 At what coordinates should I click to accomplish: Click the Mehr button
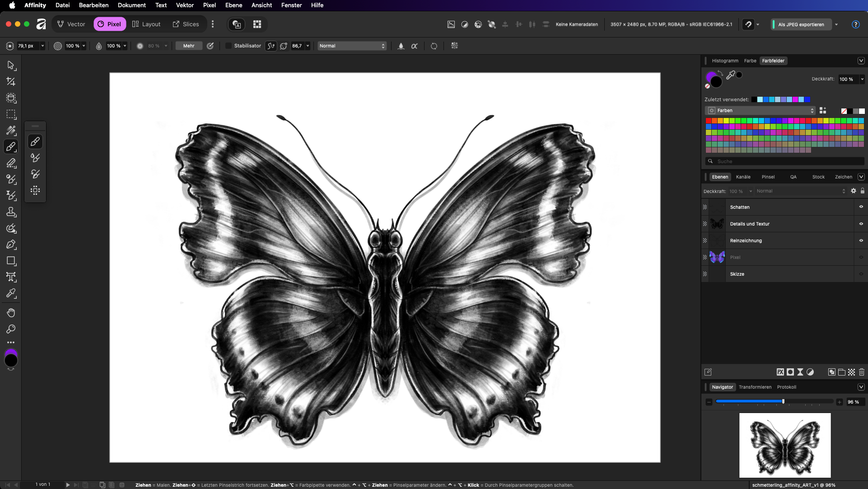(x=189, y=46)
